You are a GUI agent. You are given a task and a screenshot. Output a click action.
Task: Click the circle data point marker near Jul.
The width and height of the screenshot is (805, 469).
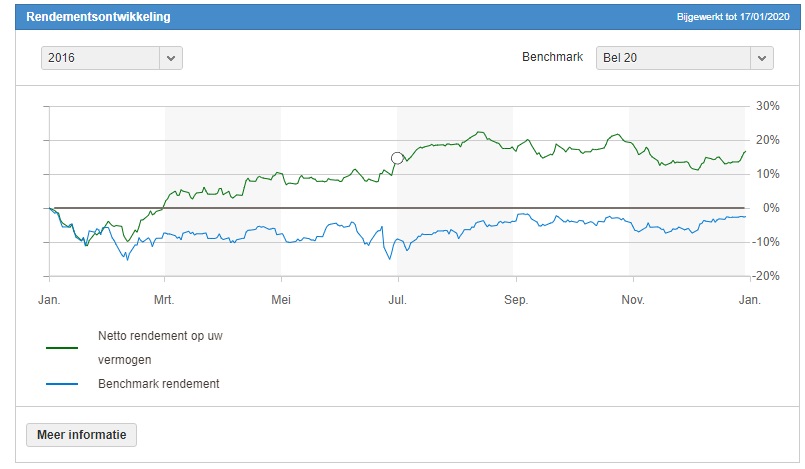(x=397, y=158)
